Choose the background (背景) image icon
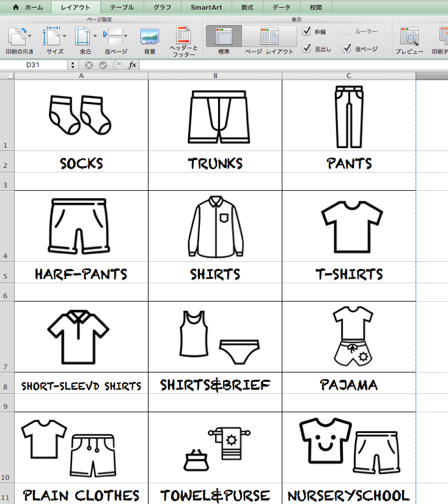Viewport: 448px width, 504px height. tap(150, 36)
